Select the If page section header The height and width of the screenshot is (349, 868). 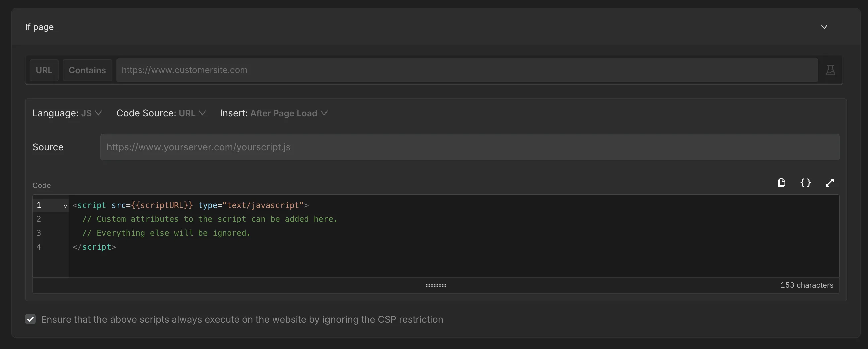coord(39,27)
